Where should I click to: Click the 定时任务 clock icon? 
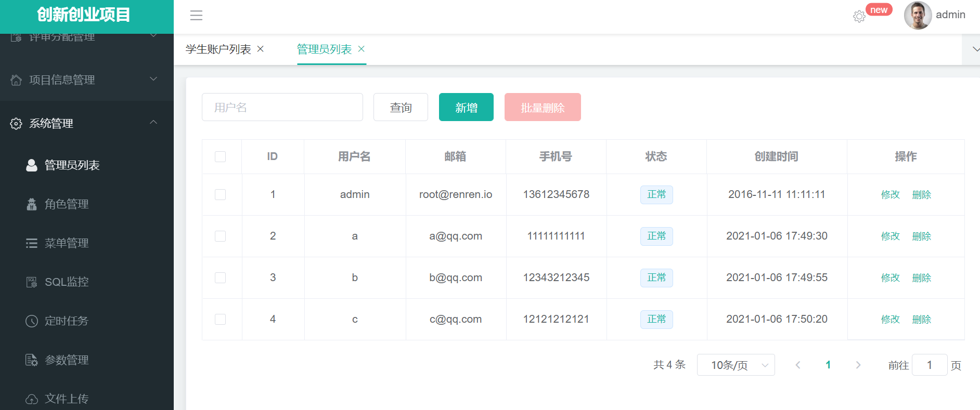32,321
